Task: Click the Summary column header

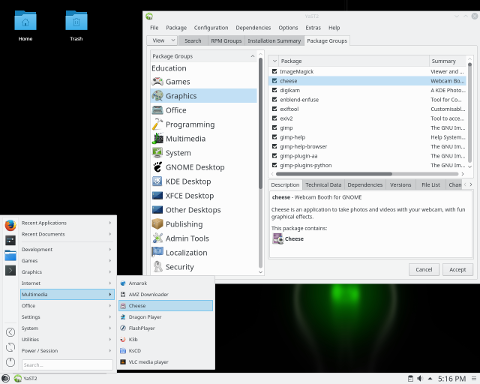Action: (447, 61)
